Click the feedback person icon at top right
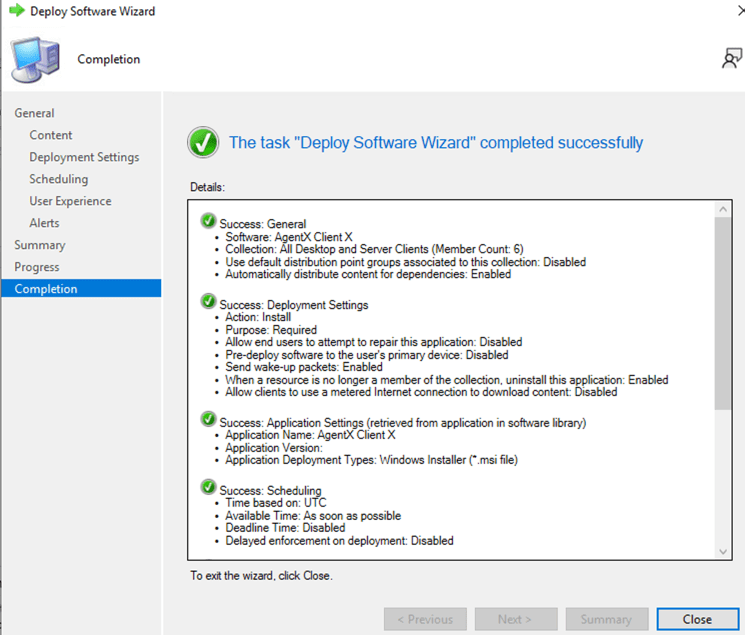745x635 pixels. [732, 58]
